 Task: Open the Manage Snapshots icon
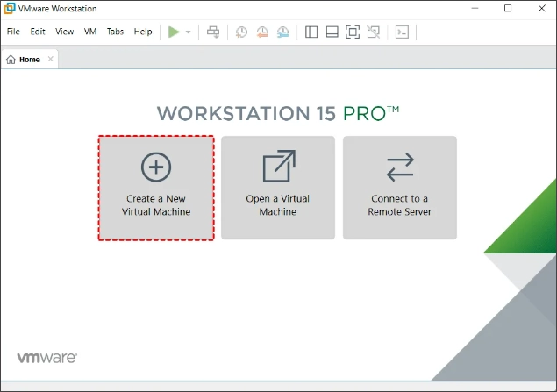click(x=282, y=32)
